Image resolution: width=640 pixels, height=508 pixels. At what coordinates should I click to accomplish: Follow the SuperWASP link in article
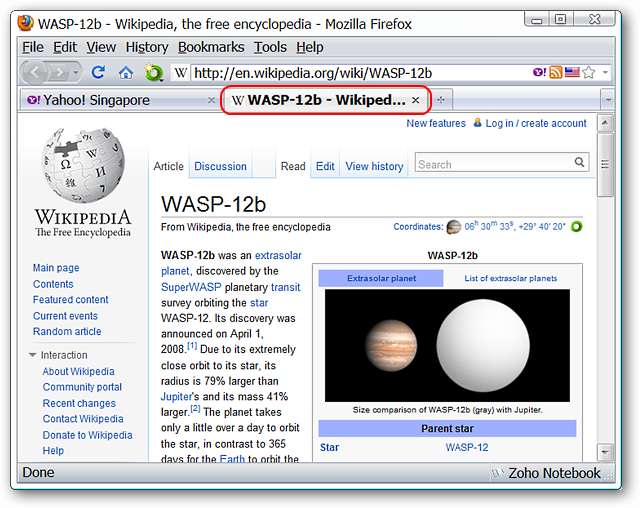(191, 287)
